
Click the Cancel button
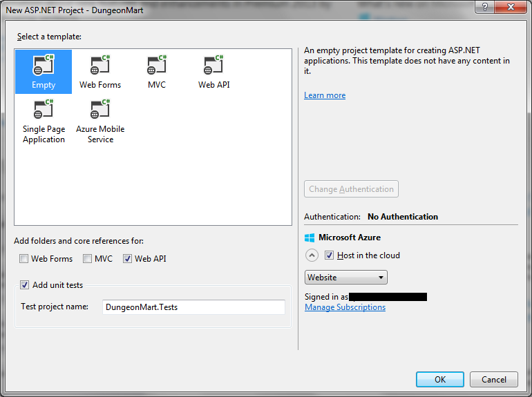493,379
